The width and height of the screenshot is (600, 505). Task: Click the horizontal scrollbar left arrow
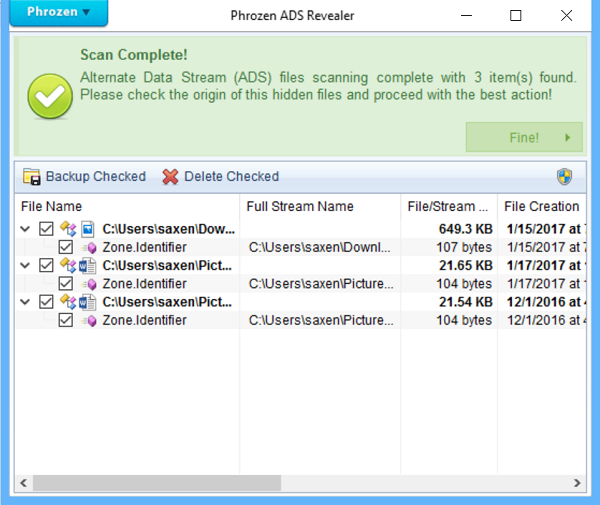pos(24,483)
